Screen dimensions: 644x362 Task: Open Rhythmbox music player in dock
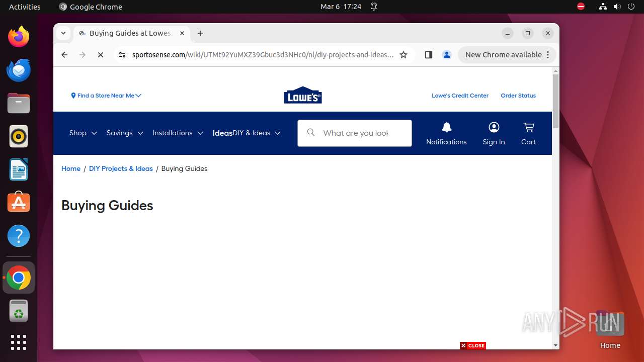[x=19, y=136]
